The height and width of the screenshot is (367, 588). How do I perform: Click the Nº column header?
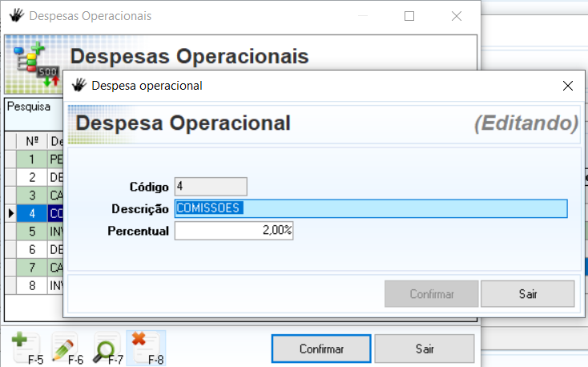pos(32,141)
